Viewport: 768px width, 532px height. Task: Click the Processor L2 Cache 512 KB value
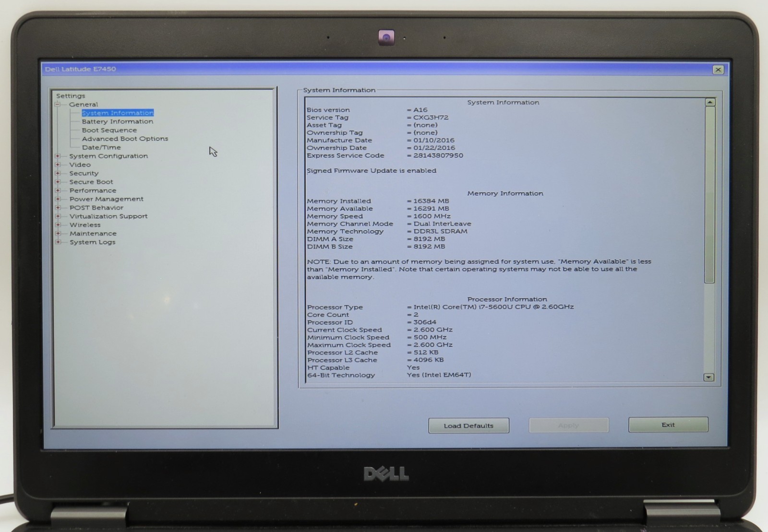point(426,353)
